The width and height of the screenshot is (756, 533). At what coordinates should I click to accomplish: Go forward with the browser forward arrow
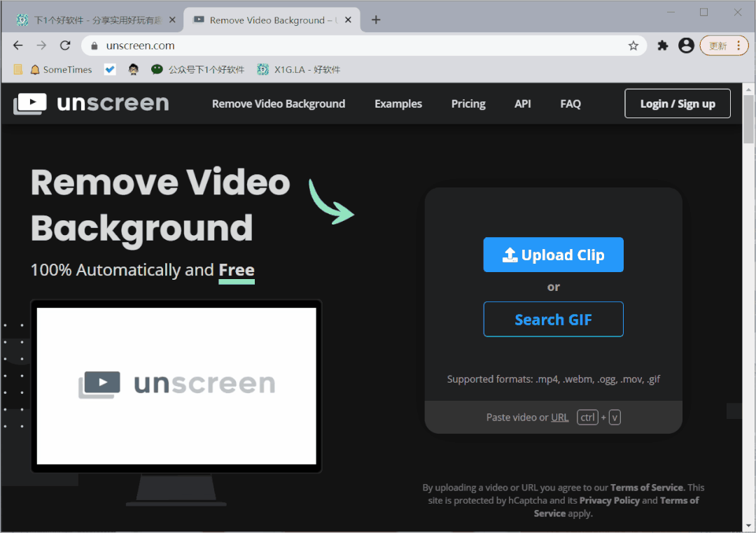(41, 45)
